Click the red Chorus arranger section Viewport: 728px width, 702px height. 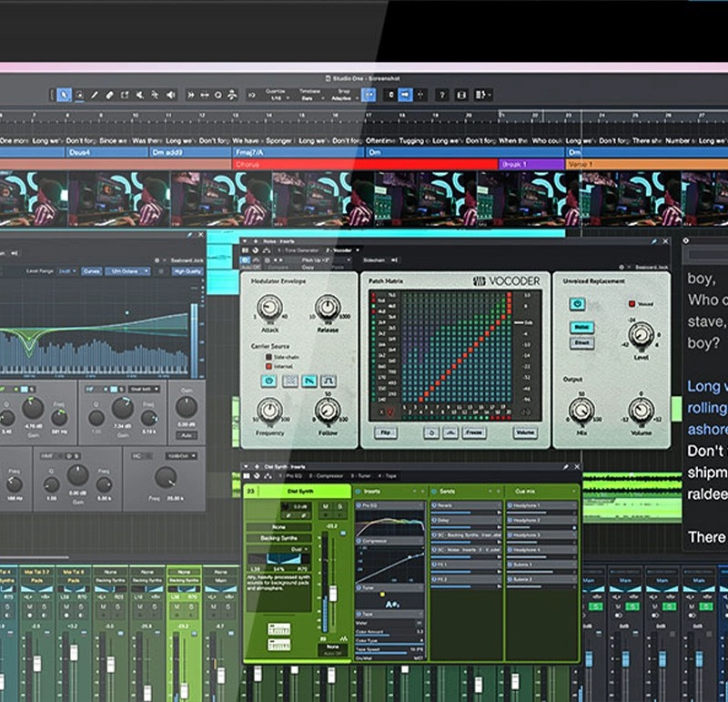click(x=365, y=165)
